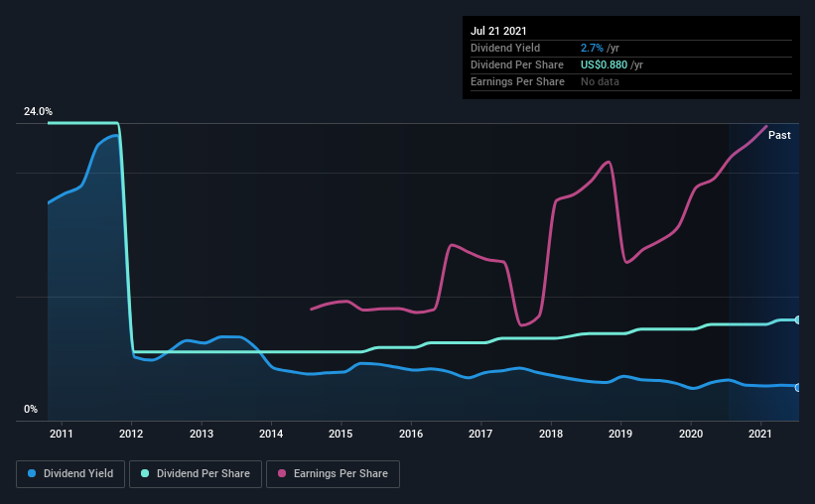Image resolution: width=815 pixels, height=504 pixels.
Task: Select the 2014 x-axis label
Action: [x=271, y=434]
